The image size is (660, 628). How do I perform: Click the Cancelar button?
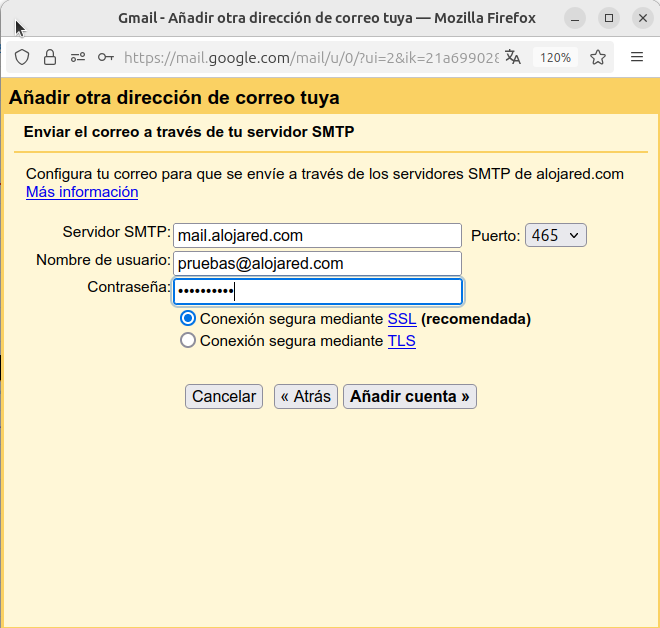click(x=224, y=396)
